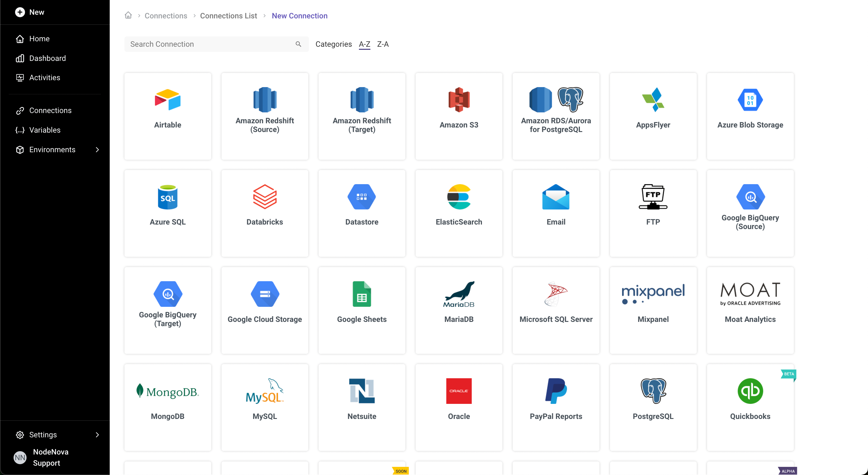
Task: Click the Connections breadcrumb link
Action: click(165, 16)
